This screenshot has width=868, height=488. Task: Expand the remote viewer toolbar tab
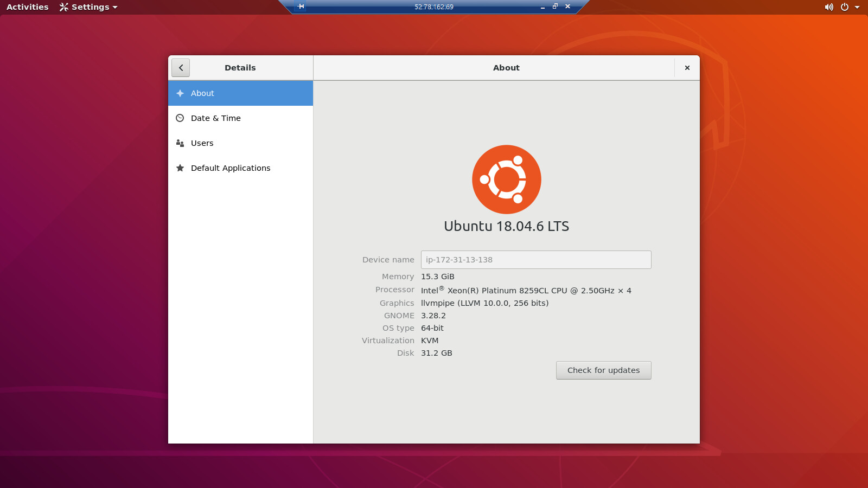(x=300, y=7)
